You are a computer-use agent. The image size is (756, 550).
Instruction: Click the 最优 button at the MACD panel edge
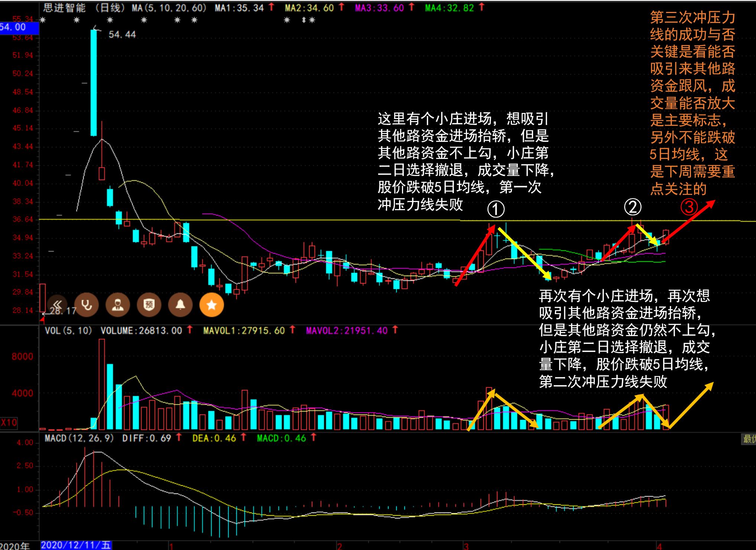(749, 439)
